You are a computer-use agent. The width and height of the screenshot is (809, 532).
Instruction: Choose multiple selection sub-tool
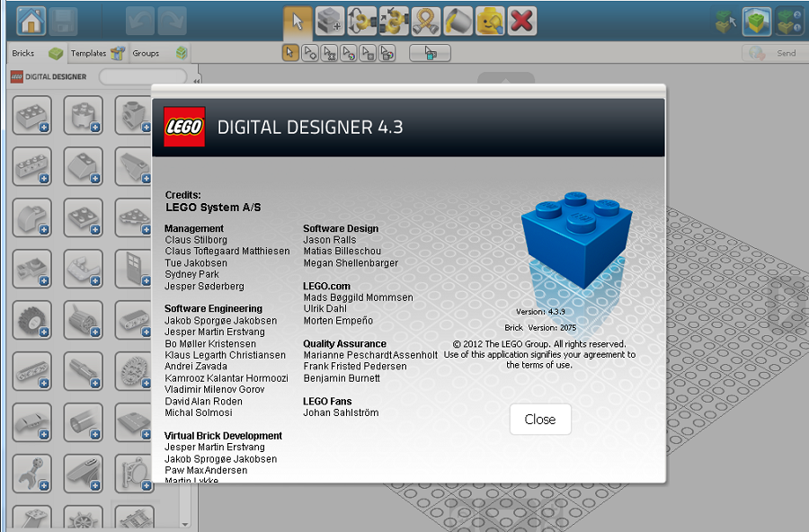(309, 53)
